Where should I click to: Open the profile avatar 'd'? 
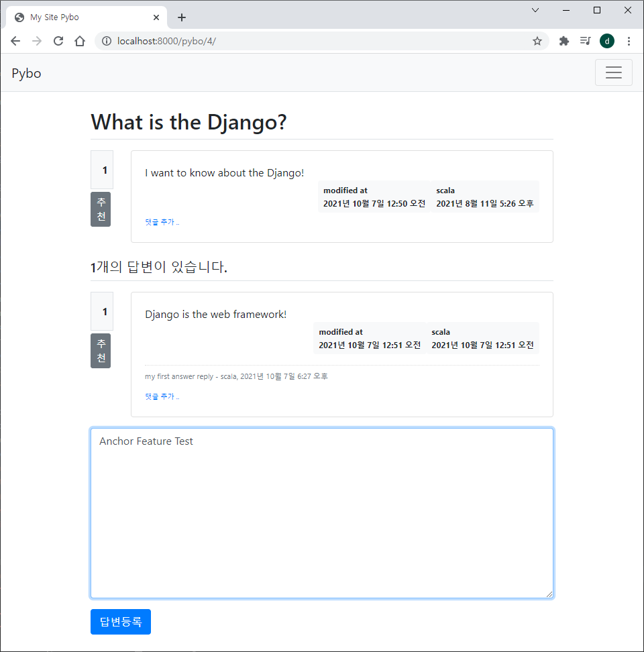pyautogui.click(x=607, y=41)
